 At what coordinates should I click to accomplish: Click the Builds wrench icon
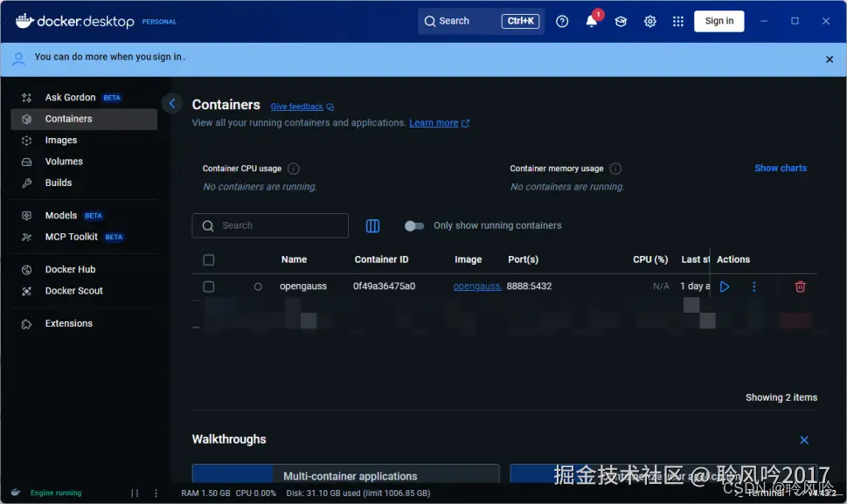(x=26, y=183)
